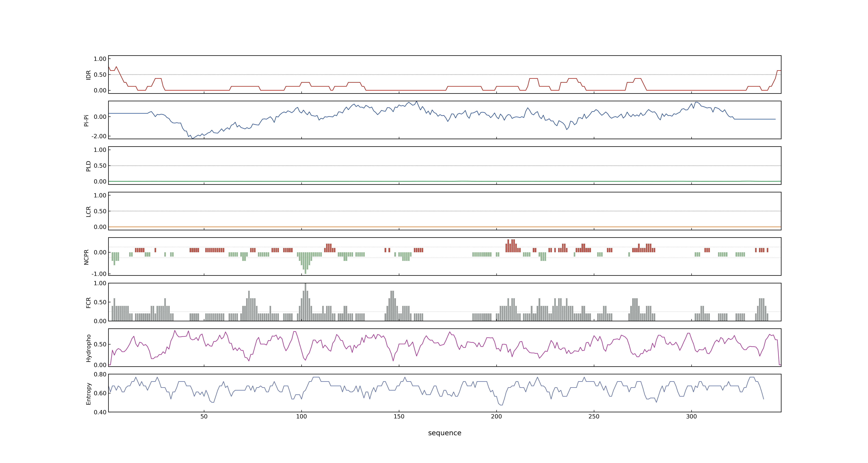Viewport: 868px width, 463px height.
Task: Click the Pi-Pi axis label
Action: click(86, 120)
